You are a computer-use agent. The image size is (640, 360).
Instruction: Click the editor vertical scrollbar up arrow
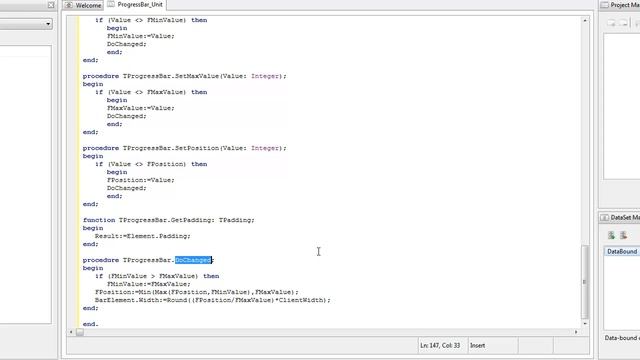pyautogui.click(x=585, y=20)
